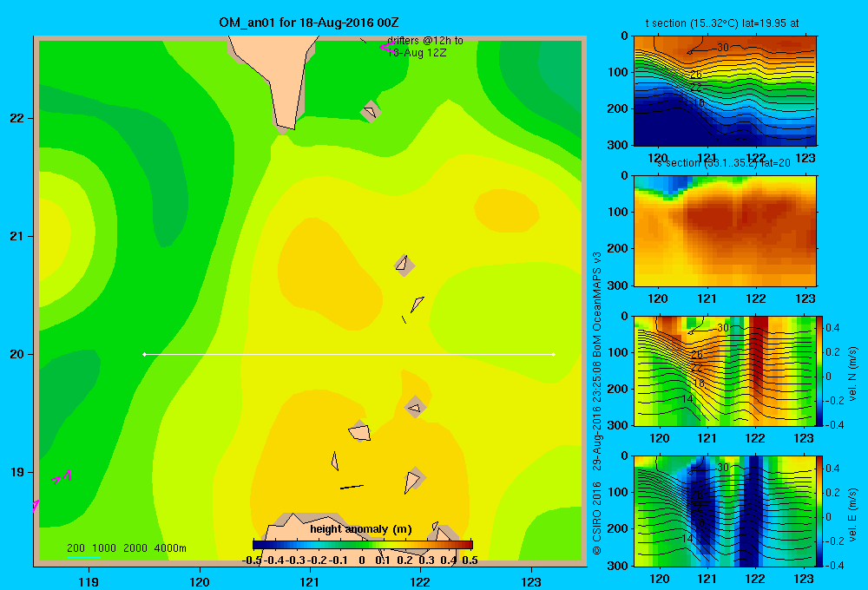Open the northward velocity section panel
This screenshot has width=868, height=590.
click(725, 370)
